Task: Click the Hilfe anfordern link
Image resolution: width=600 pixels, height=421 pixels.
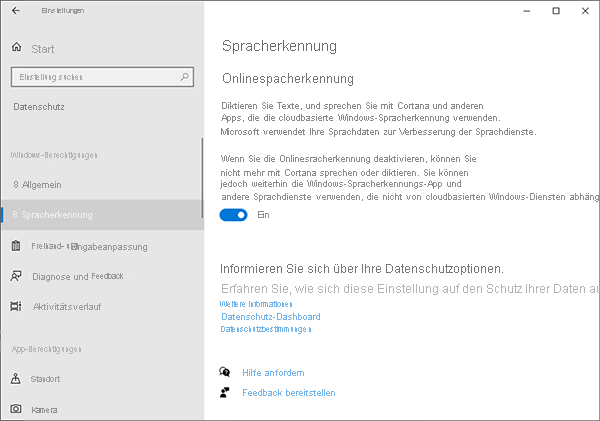Action: tap(273, 373)
